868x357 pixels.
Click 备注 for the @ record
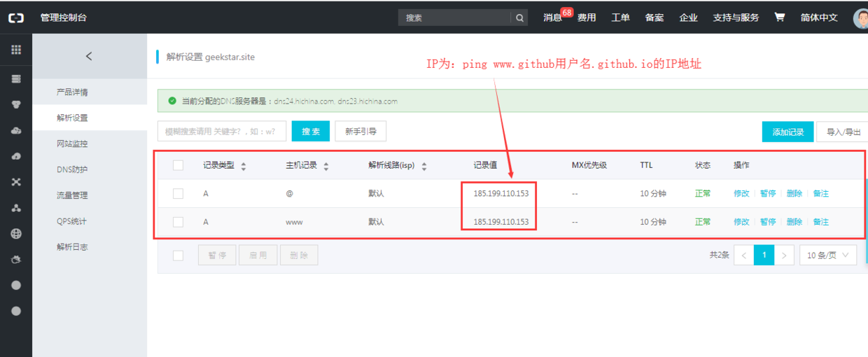coord(821,193)
